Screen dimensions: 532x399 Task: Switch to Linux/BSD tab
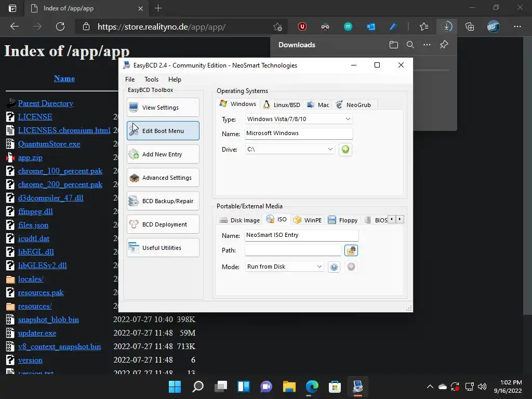(282, 105)
